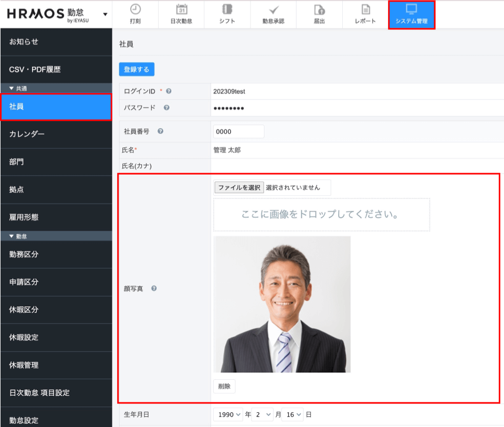The image size is (504, 427).
Task: Open the birth year dropdown showing 1990
Action: (x=228, y=414)
